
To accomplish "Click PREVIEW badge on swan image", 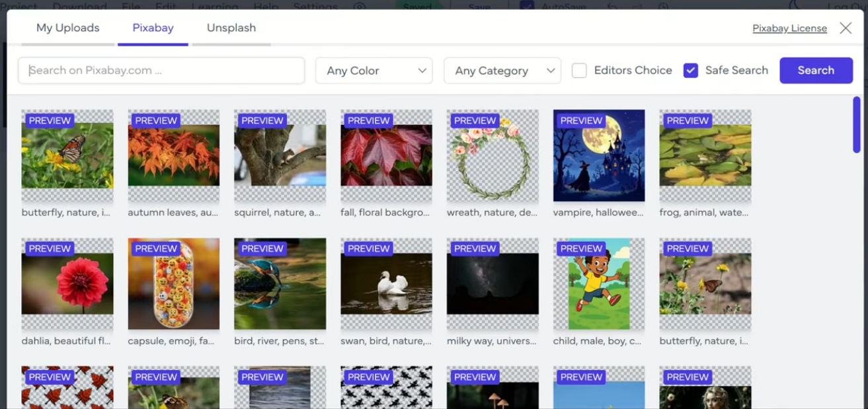I will 369,248.
